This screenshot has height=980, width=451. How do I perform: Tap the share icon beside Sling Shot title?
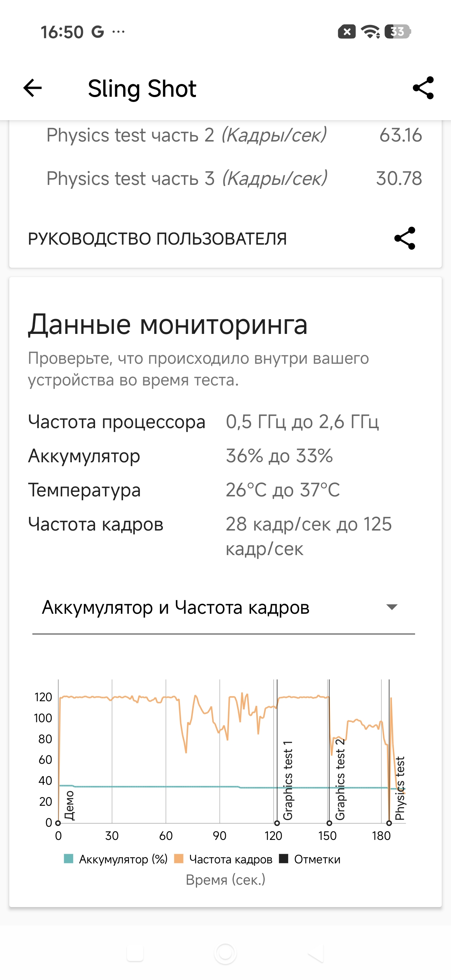[x=423, y=88]
